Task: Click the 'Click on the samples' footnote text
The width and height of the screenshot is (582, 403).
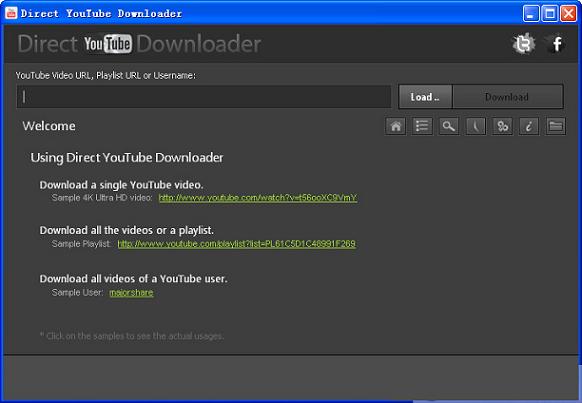Action: tap(132, 336)
